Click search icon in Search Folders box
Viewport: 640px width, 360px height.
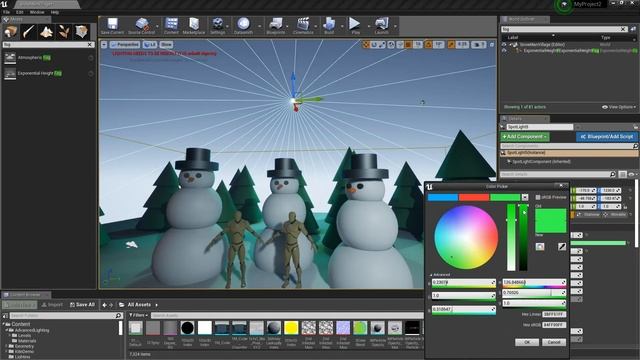point(118,316)
